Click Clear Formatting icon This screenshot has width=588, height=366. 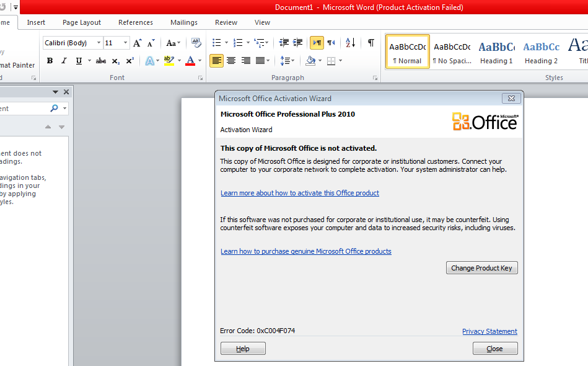(x=196, y=43)
